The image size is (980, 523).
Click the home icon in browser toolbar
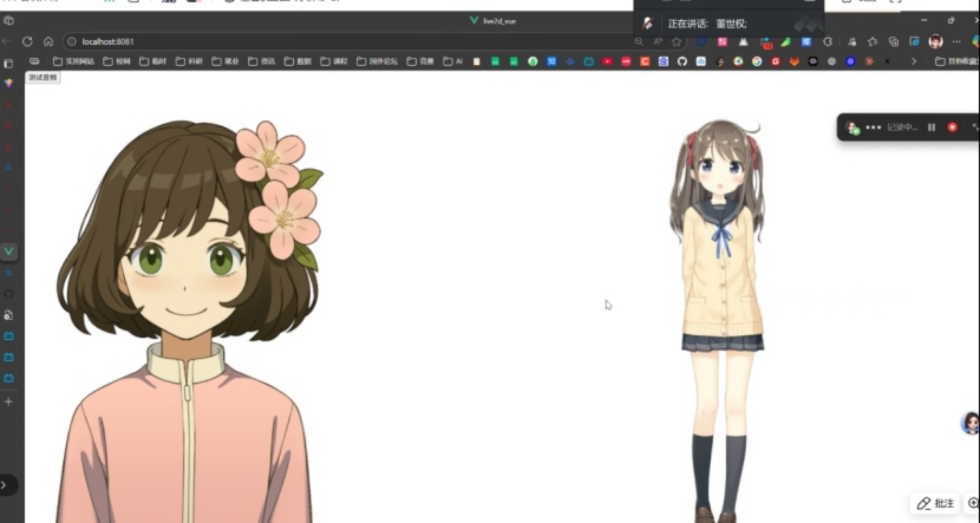click(x=48, y=41)
